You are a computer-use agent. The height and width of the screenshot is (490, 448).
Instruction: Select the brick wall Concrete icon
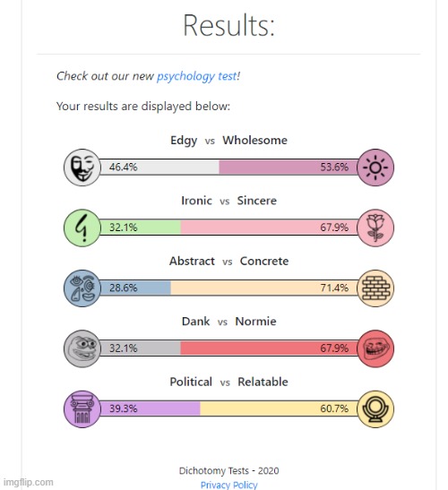[x=375, y=288]
